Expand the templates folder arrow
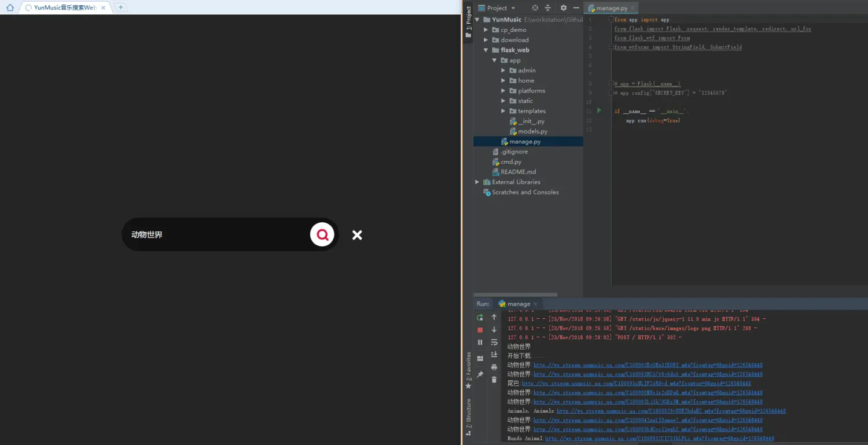Screen dimensions: 868x445 pyautogui.click(x=503, y=111)
